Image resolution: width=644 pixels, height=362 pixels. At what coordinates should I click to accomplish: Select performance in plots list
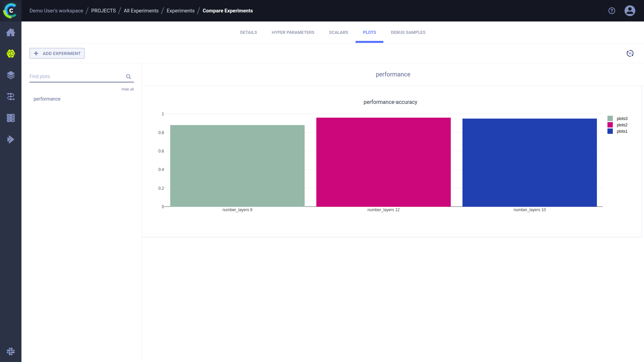tap(47, 99)
